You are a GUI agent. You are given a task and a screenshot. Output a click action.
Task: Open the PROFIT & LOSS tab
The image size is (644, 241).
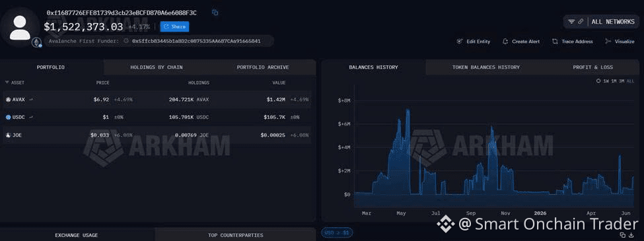(592, 67)
